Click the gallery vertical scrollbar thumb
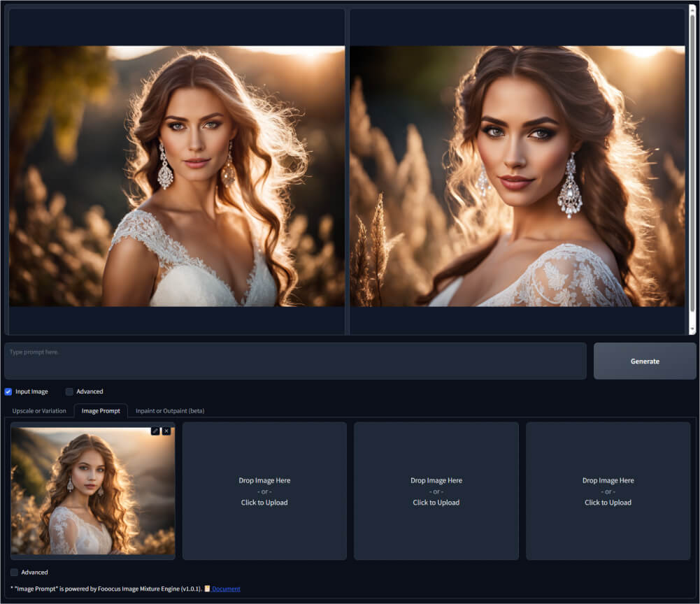Viewport: 700px width, 604px height. pyautogui.click(x=692, y=161)
